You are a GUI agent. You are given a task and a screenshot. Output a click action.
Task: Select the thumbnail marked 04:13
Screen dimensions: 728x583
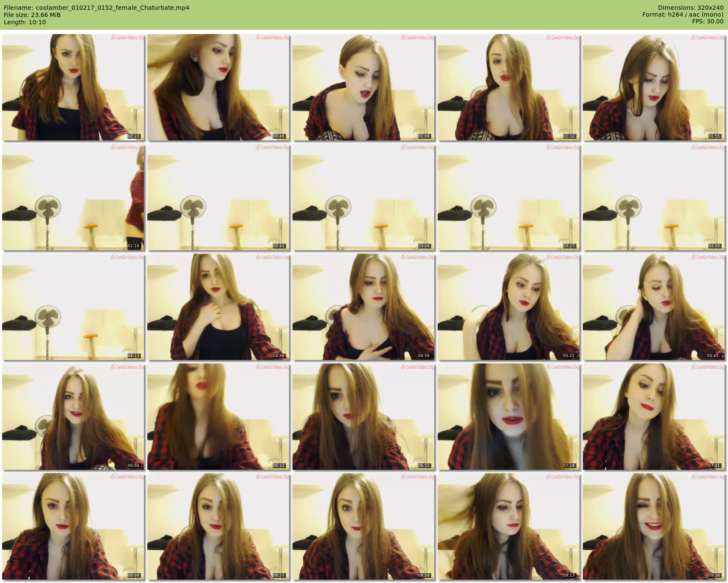click(73, 307)
